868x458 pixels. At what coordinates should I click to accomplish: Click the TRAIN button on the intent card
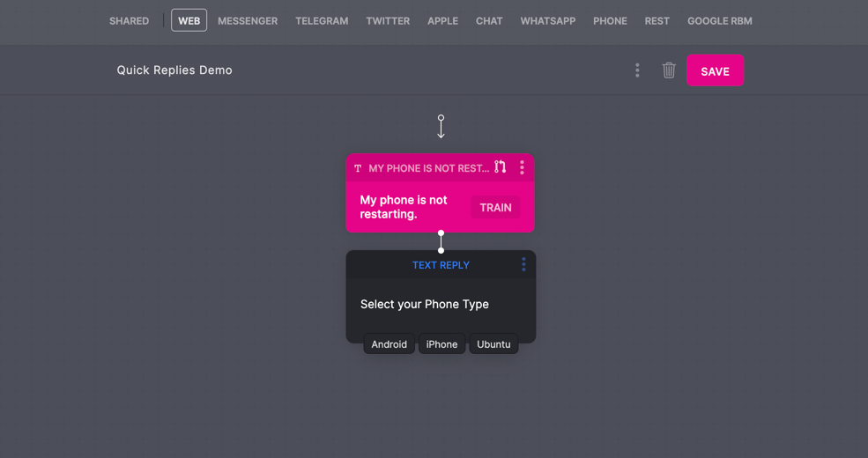coord(495,208)
